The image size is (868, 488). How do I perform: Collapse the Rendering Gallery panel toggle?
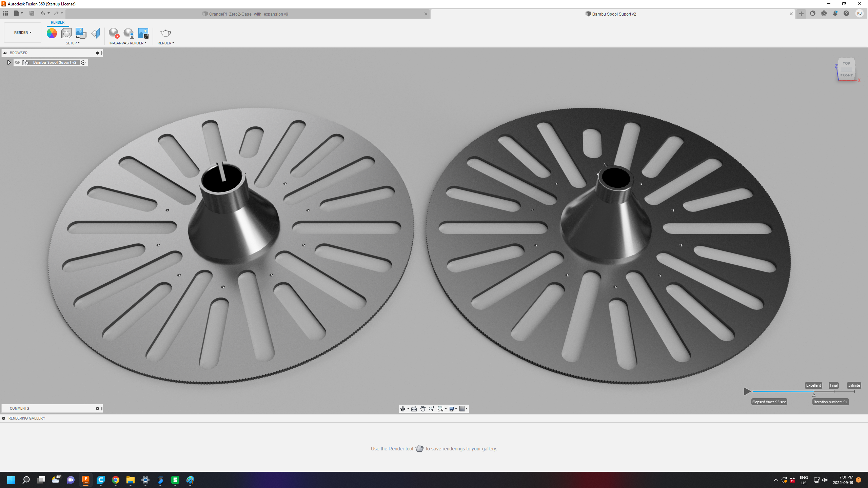click(4, 418)
